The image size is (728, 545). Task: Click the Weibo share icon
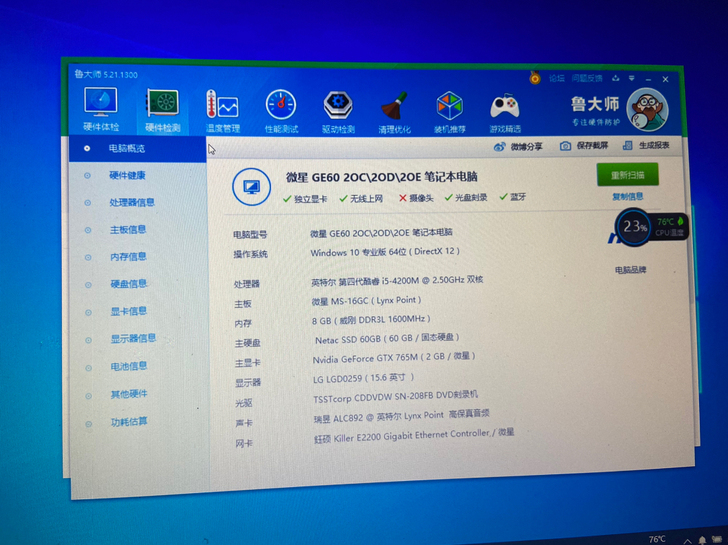[499, 147]
